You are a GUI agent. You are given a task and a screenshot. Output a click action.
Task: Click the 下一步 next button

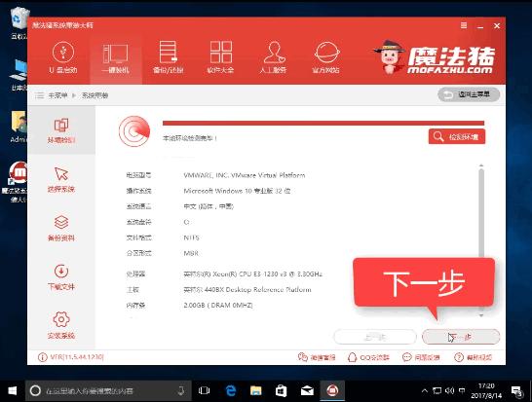tap(461, 337)
